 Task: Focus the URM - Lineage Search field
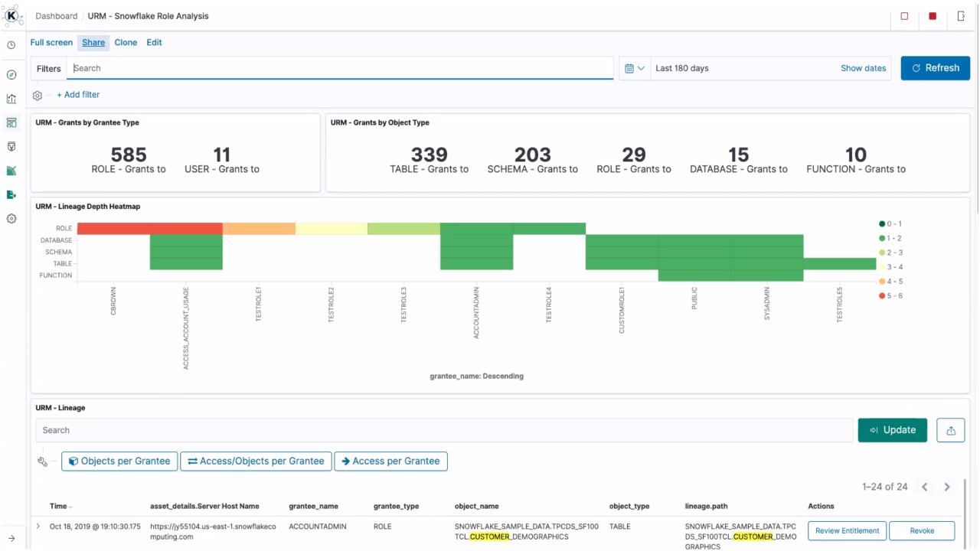[444, 430]
